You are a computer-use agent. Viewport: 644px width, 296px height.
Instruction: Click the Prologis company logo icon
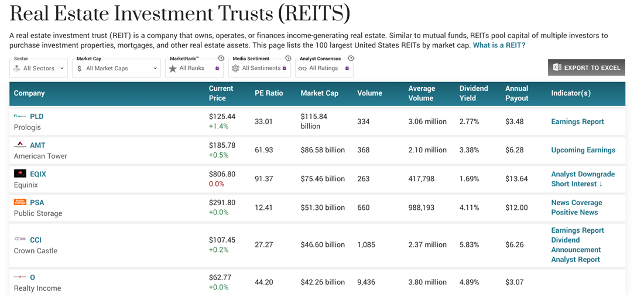pos(20,117)
